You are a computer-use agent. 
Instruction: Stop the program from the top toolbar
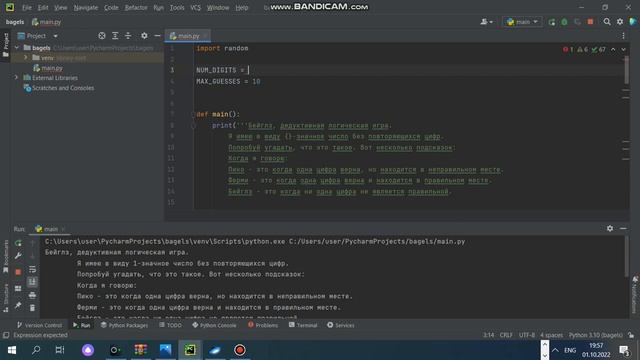click(590, 22)
